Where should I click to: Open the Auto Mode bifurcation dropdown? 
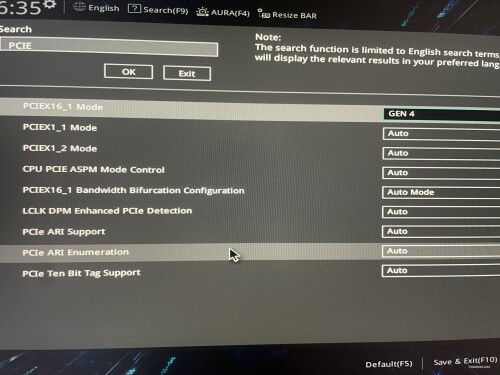441,193
